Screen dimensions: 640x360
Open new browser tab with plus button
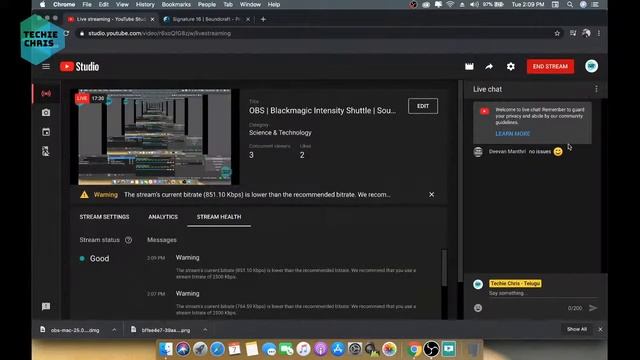click(x=263, y=19)
